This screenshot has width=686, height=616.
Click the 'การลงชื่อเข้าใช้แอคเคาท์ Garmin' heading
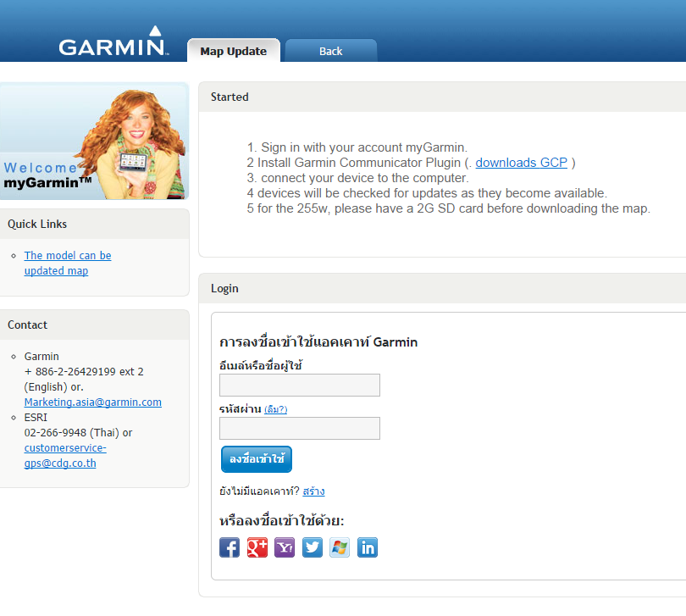[x=318, y=341]
